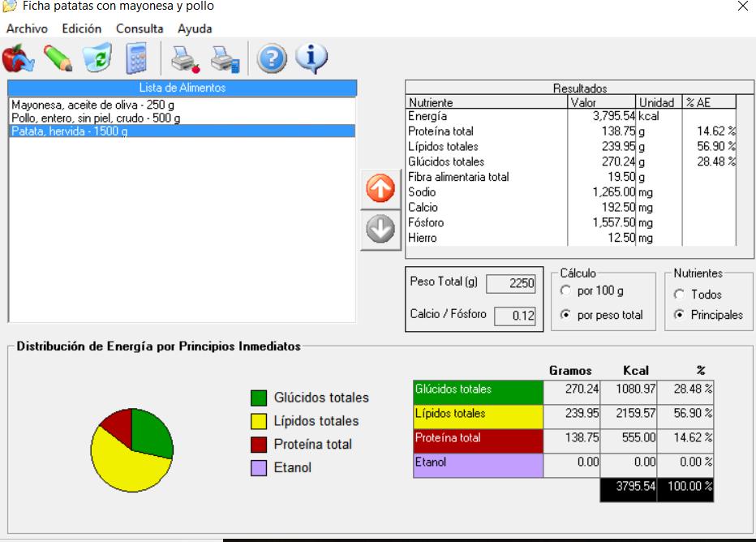Open the Ayuda menu

(195, 28)
